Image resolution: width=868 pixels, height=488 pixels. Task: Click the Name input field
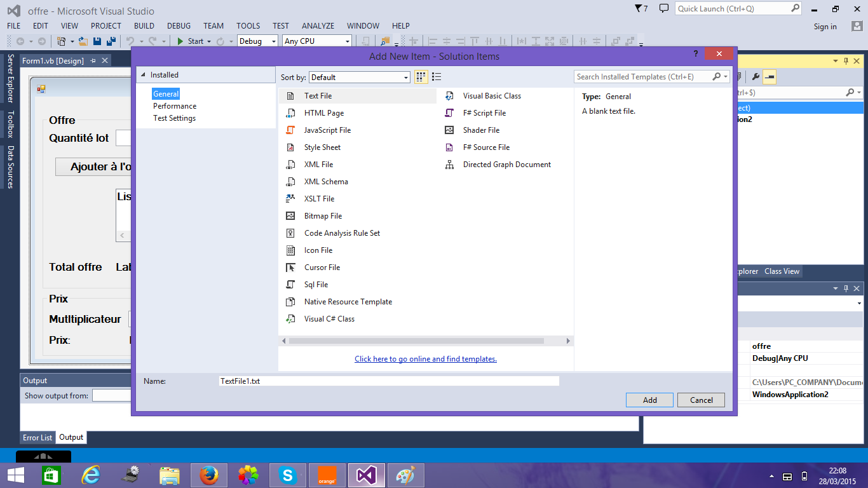tap(389, 381)
